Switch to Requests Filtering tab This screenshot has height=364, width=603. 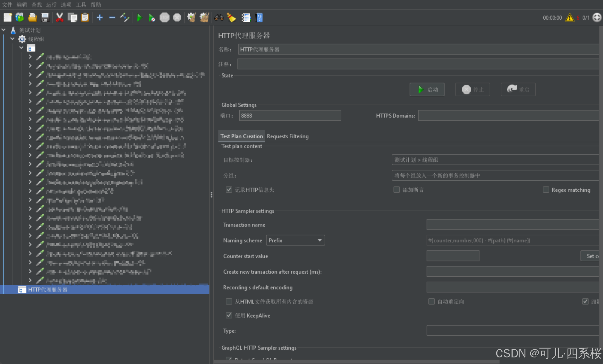tap(288, 136)
